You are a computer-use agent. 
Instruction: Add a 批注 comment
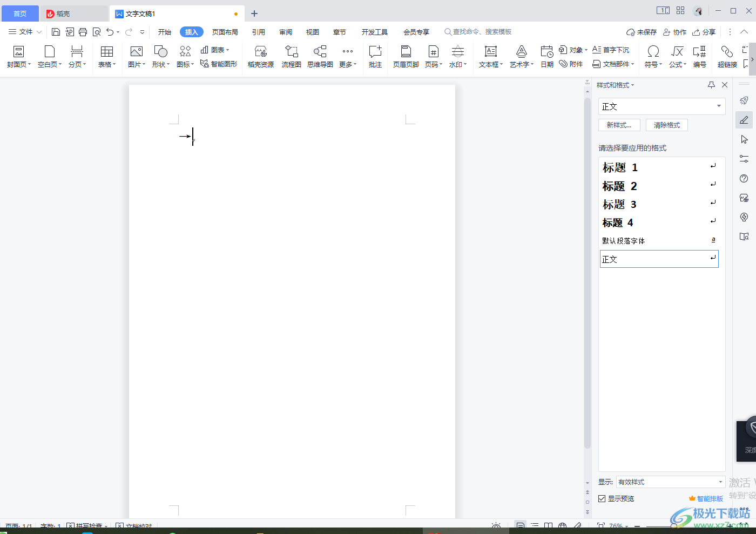coord(375,57)
